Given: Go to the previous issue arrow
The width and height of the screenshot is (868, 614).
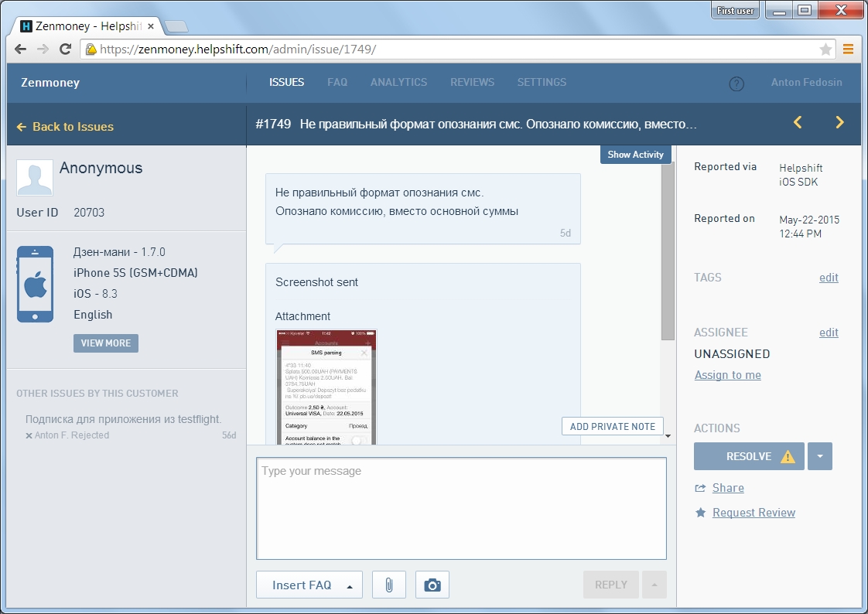Looking at the screenshot, I should [798, 122].
